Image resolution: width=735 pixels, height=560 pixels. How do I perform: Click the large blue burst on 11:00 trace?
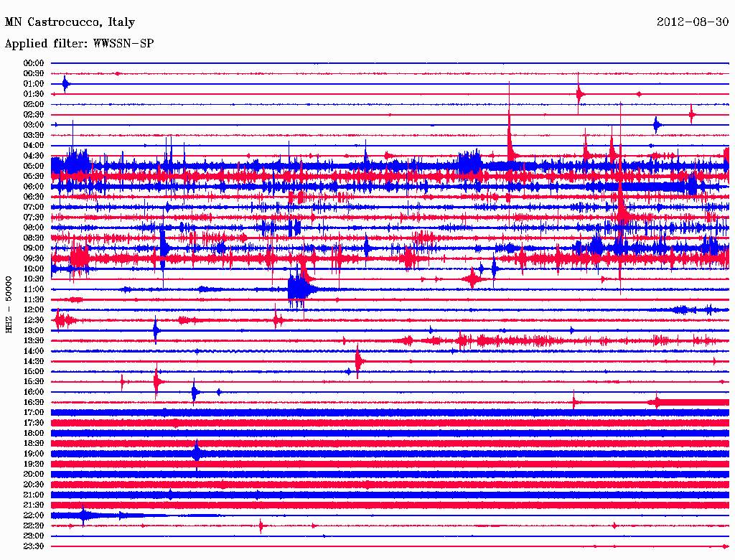[298, 289]
